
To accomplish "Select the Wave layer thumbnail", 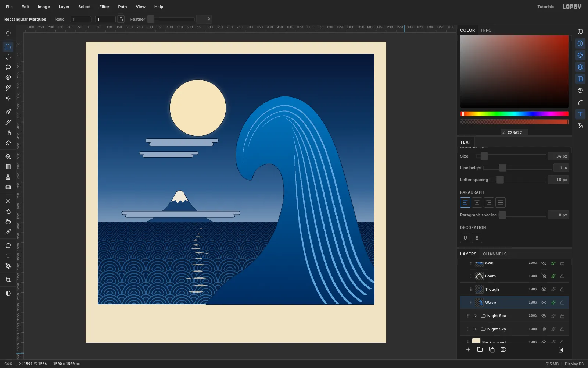I will 479,302.
